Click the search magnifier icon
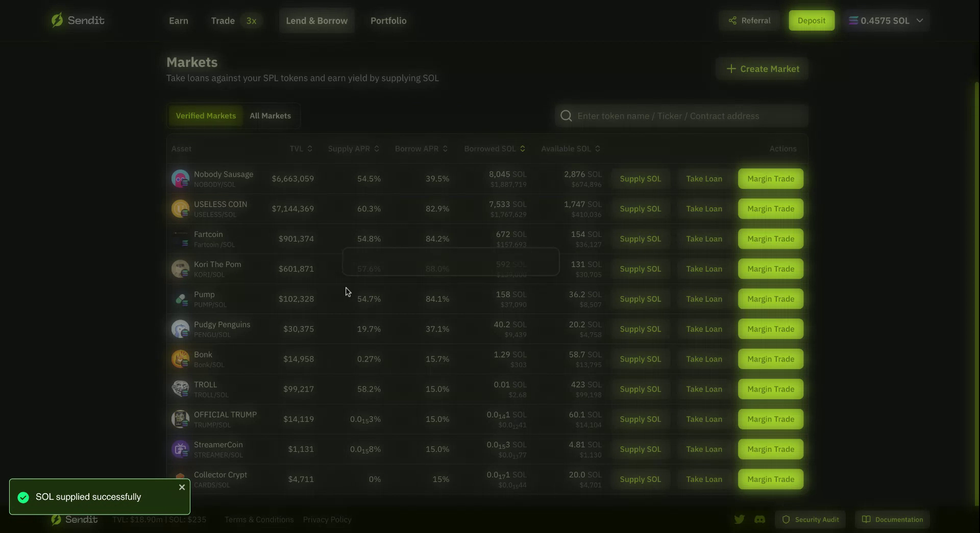The height and width of the screenshot is (533, 980). [567, 116]
